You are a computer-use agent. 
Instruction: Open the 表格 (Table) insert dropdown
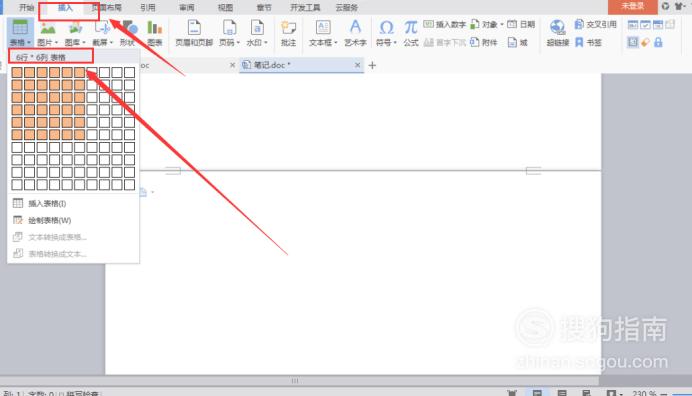[x=20, y=33]
